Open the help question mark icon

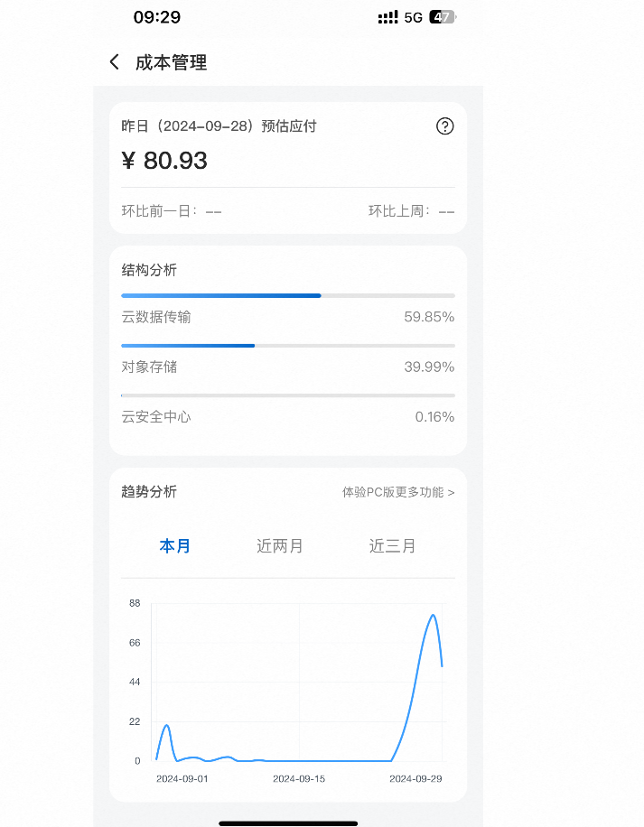tap(445, 126)
